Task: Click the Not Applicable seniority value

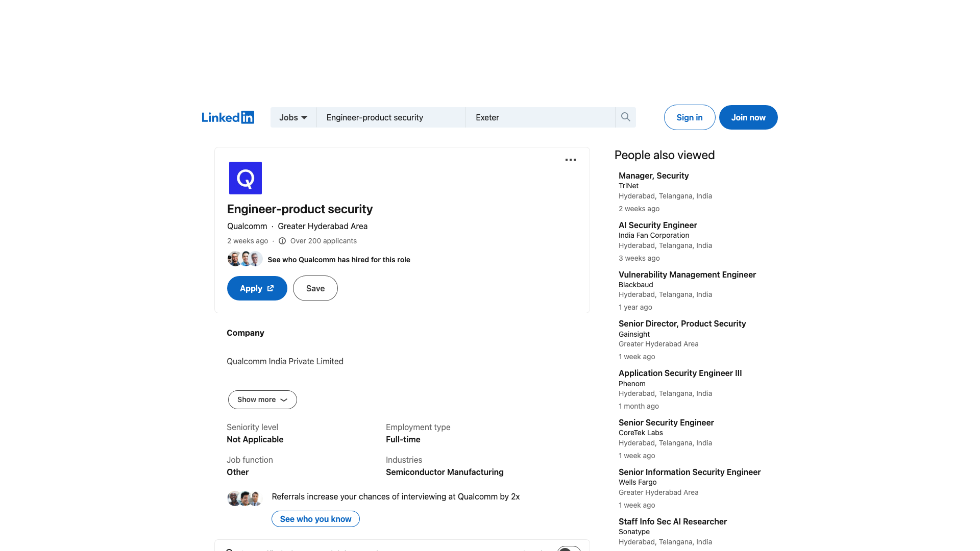Action: pos(255,439)
